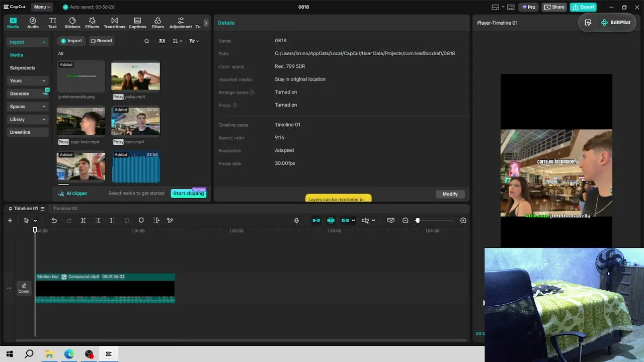Toggle clip linkage
Viewport: 644px width, 362px height.
point(345,220)
